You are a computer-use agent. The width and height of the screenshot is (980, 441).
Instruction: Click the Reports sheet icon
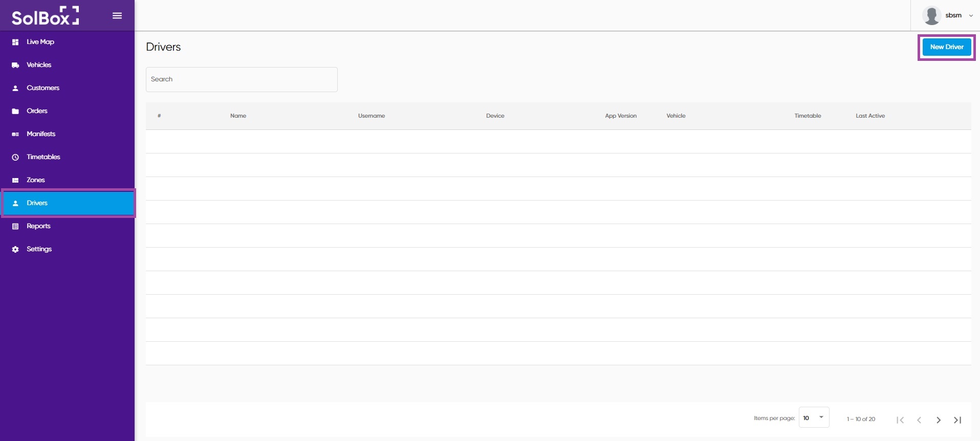[15, 226]
